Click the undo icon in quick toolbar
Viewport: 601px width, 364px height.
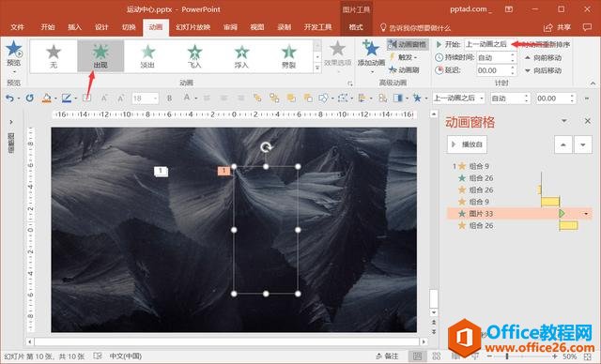click(x=9, y=99)
